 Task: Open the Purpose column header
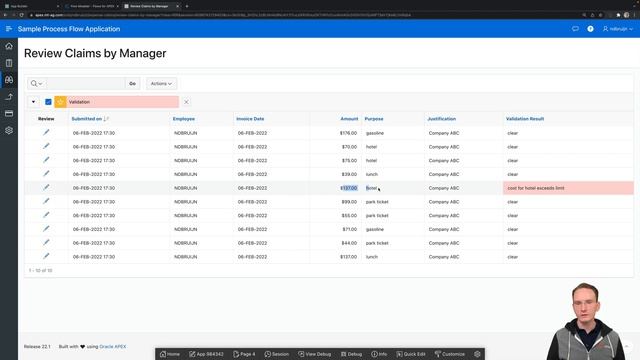374,119
